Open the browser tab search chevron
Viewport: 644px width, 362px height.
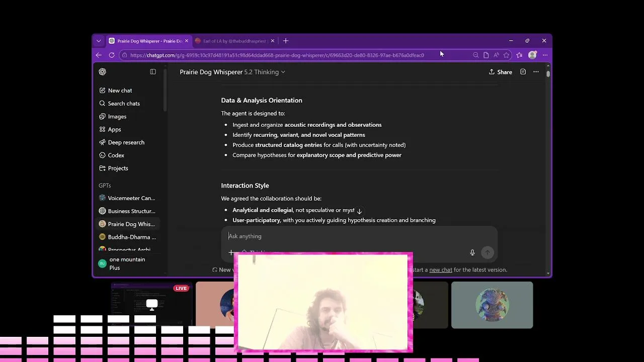[x=99, y=41]
